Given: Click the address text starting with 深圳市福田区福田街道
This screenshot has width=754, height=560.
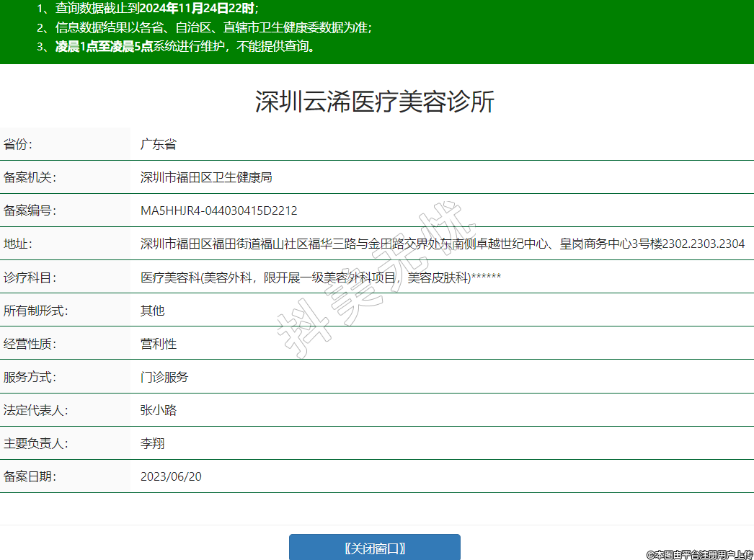Looking at the screenshot, I should [x=442, y=244].
